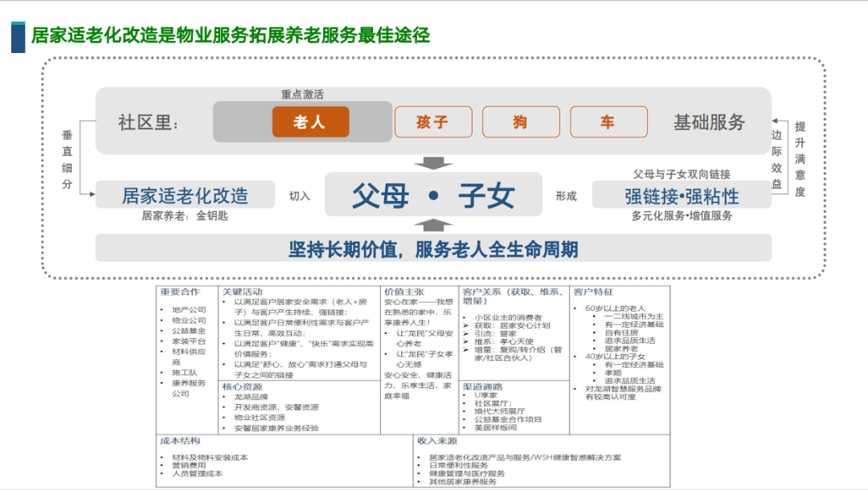Viewport: 868px width, 490px height.
Task: Select the 关键活动 table header
Action: coord(243,292)
